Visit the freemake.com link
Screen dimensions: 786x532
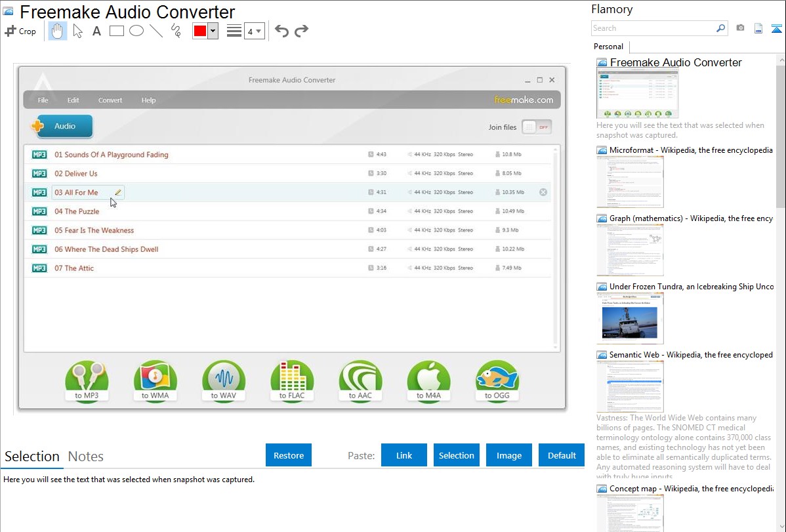click(524, 100)
